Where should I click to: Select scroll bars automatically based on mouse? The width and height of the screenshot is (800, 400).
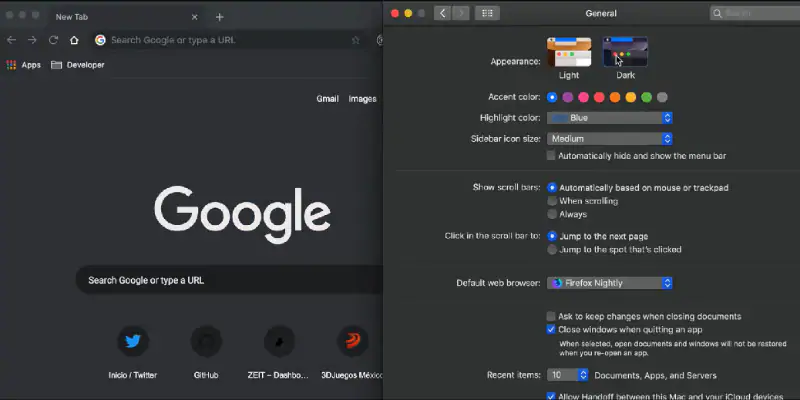click(x=552, y=188)
